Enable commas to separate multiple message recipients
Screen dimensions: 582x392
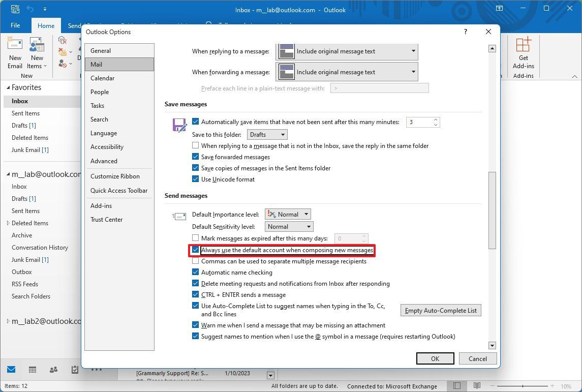[195, 261]
